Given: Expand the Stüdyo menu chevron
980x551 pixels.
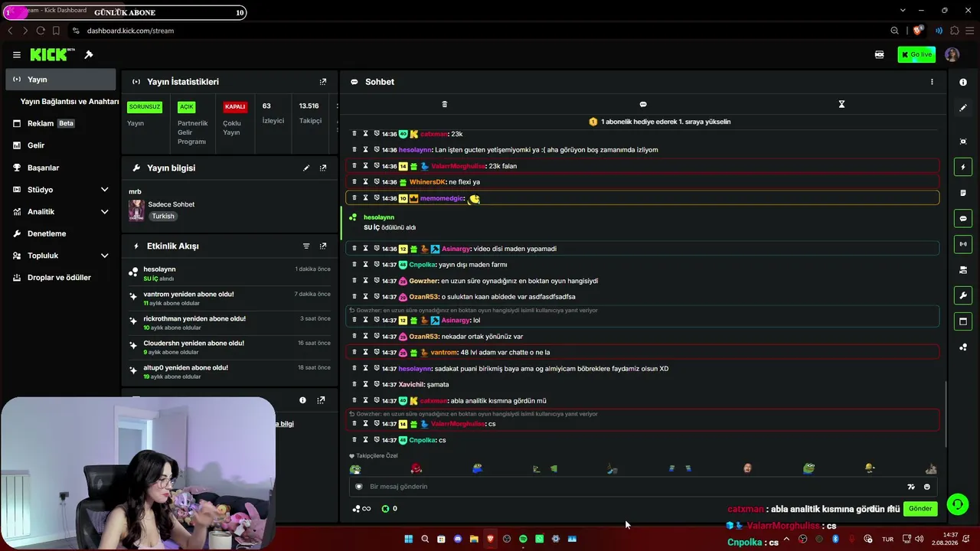Looking at the screenshot, I should click(104, 190).
